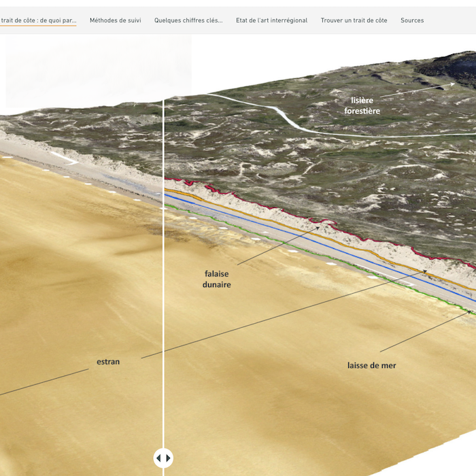Go to Etat de l'art interrégional tab

coord(272,20)
